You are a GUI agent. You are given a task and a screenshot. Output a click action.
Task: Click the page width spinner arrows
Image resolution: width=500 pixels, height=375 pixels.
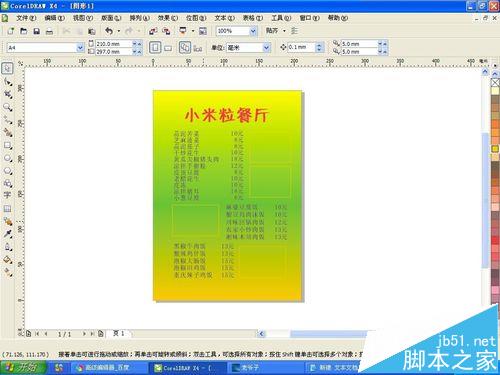137,44
